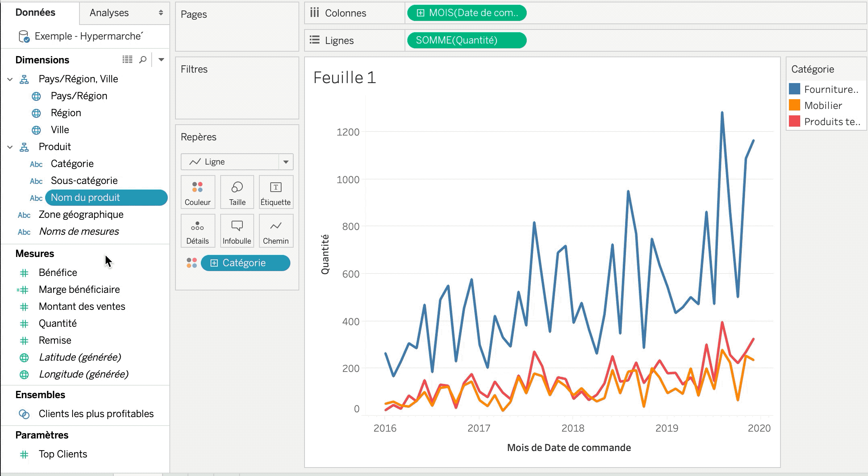This screenshot has height=476, width=868.
Task: Select the Bénéfice measure label
Action: click(x=58, y=273)
